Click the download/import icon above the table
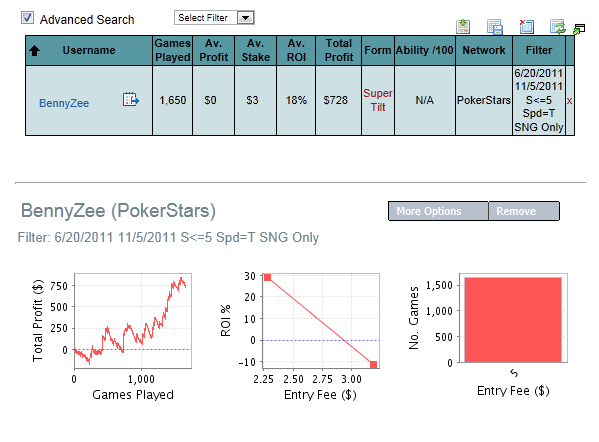Screen dimensions: 599x442 tap(463, 26)
